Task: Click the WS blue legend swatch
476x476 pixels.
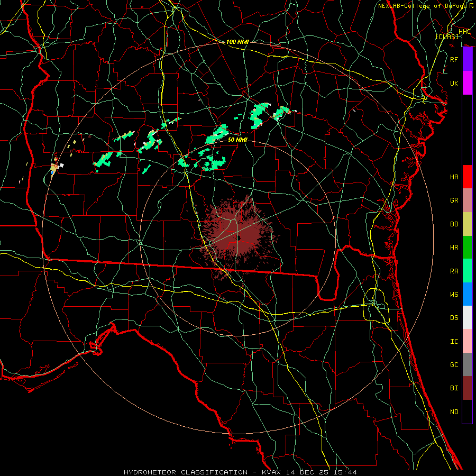Action: pos(467,294)
